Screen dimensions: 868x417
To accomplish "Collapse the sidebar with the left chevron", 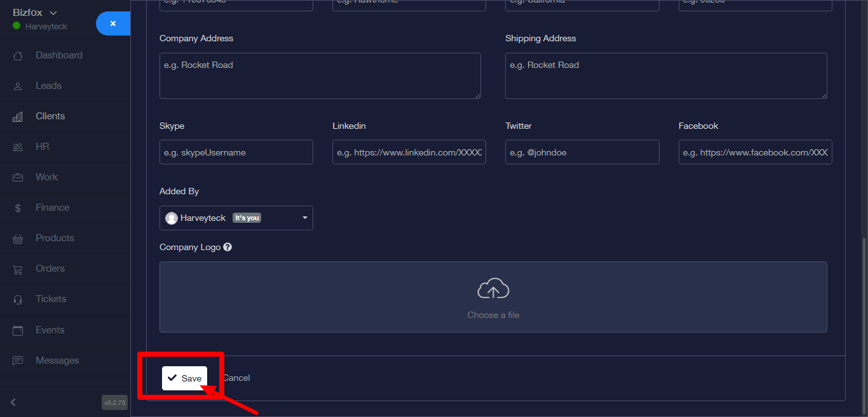I will tap(13, 402).
